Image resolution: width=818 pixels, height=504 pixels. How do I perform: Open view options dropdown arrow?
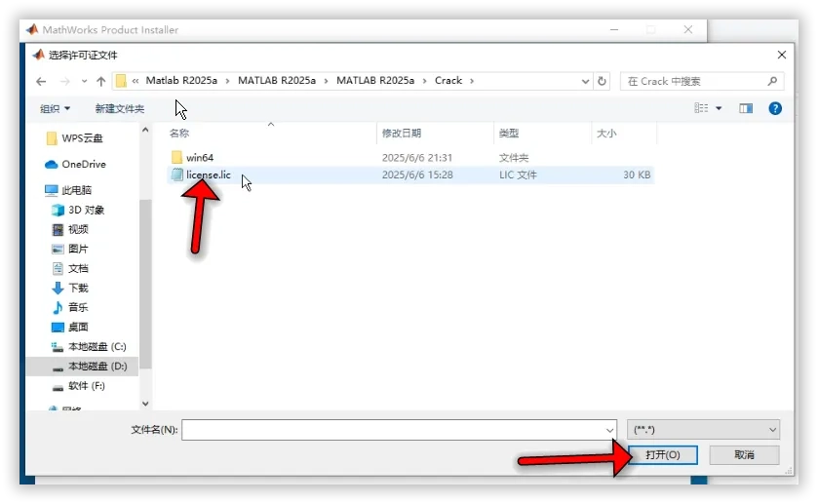[719, 108]
